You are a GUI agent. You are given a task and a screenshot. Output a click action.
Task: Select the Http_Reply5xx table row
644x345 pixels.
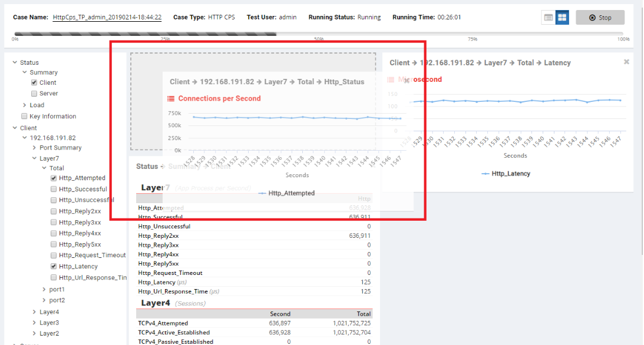pos(254,263)
